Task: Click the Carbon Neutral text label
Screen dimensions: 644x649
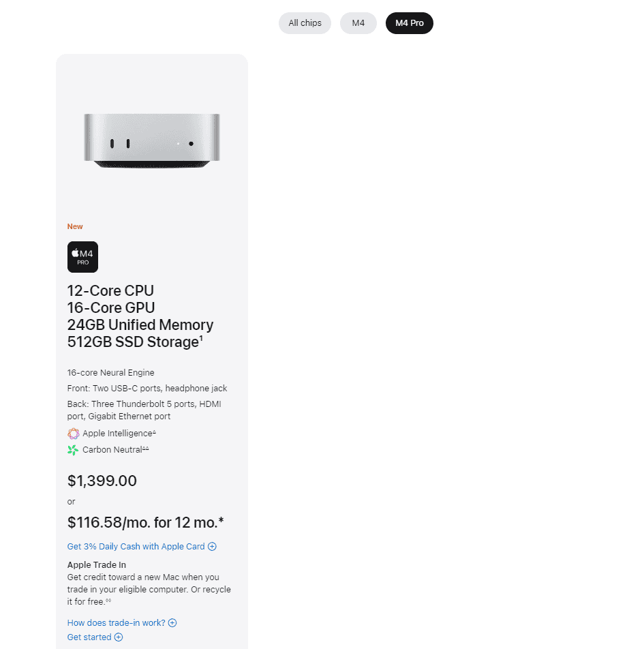Action: click(x=112, y=450)
